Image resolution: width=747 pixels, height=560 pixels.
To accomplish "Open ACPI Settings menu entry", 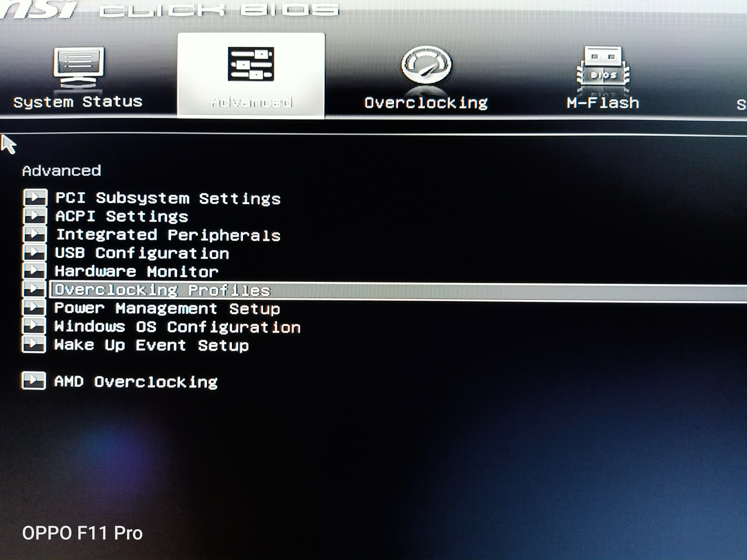I will [122, 216].
